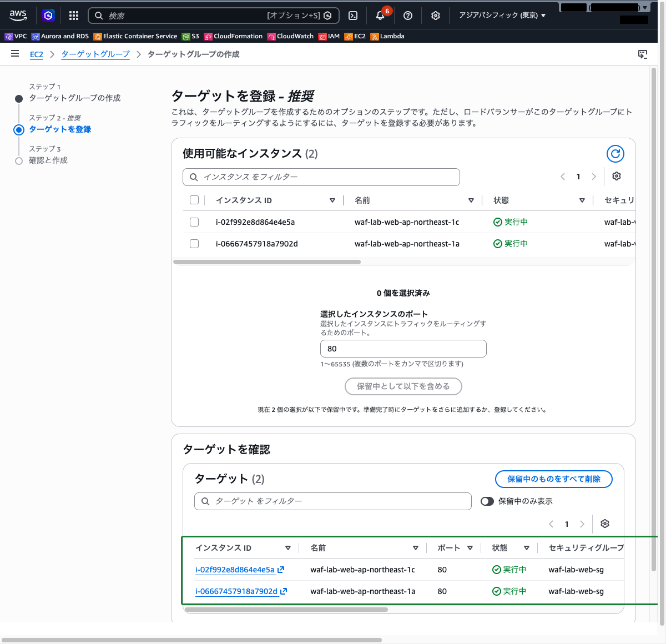Open the Lambda bookmark shortcut
The height and width of the screenshot is (644, 666).
click(x=387, y=36)
